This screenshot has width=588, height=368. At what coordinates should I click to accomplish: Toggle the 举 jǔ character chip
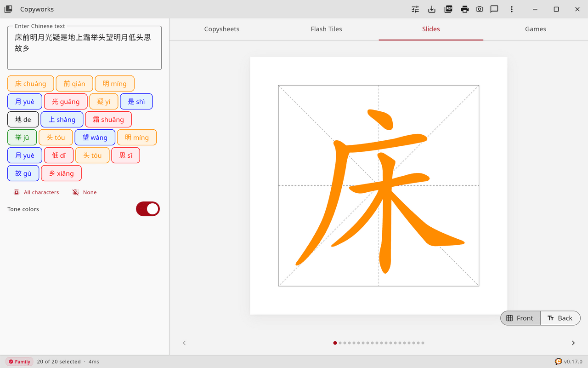[x=22, y=138]
